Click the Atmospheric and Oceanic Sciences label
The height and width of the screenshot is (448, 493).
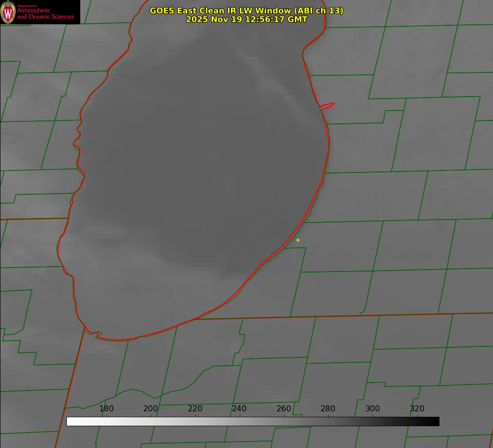pos(46,13)
